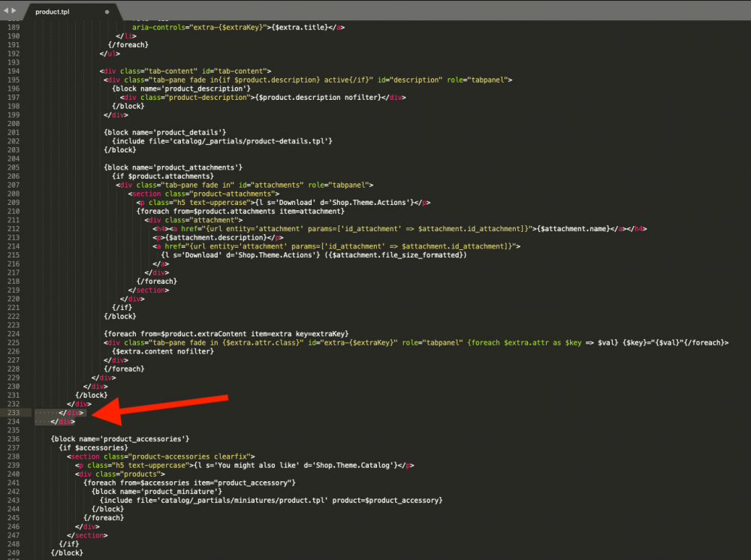The height and width of the screenshot is (560, 751).
Task: Click the include miniatures/product.tpl line
Action: tap(271, 500)
